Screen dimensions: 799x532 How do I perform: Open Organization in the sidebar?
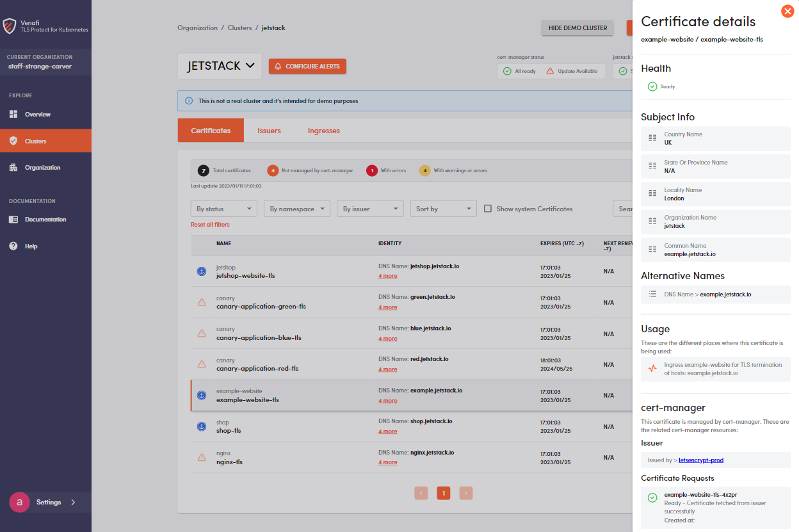(42, 168)
